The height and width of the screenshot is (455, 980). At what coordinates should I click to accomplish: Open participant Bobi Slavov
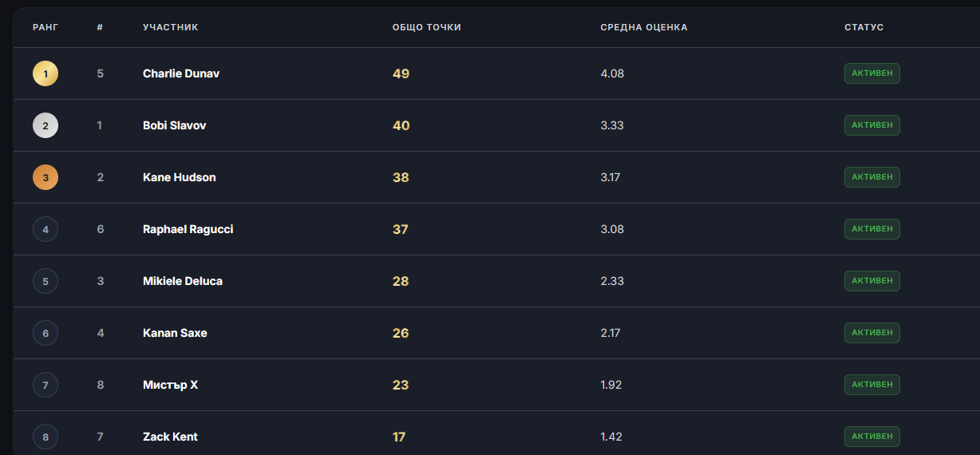pyautogui.click(x=175, y=125)
